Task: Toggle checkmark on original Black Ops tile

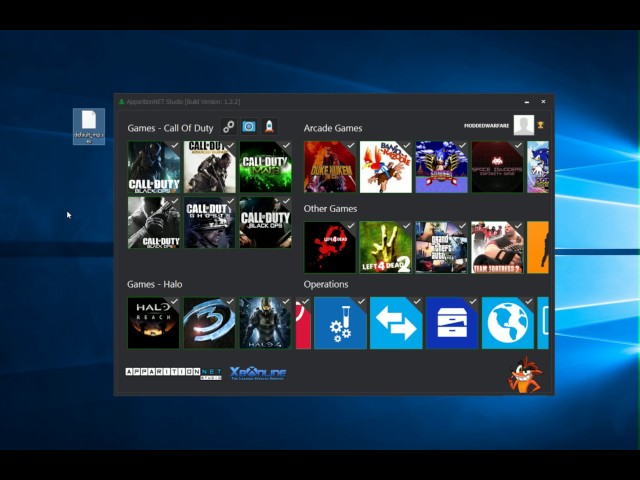Action: [287, 201]
